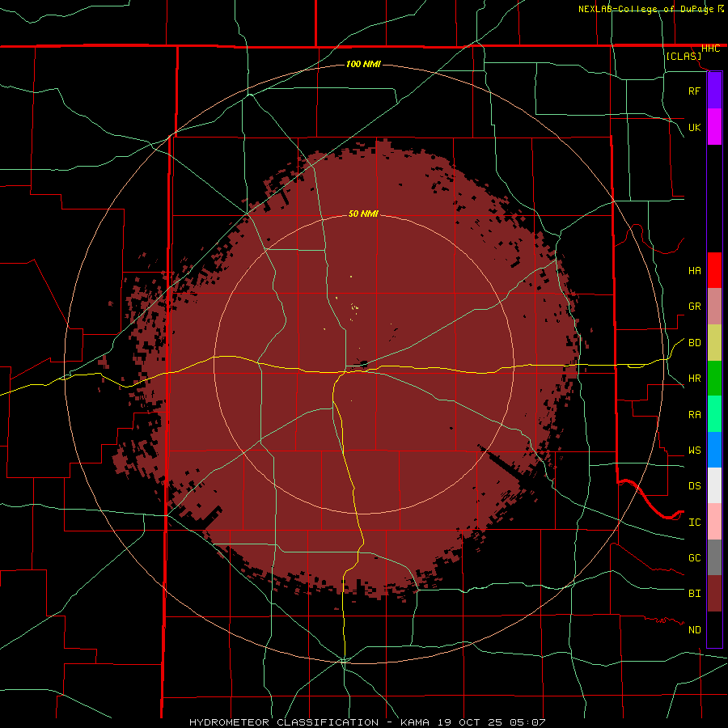Viewport: 728px width, 728px height.
Task: Click the GR legend label
Action: click(x=694, y=307)
